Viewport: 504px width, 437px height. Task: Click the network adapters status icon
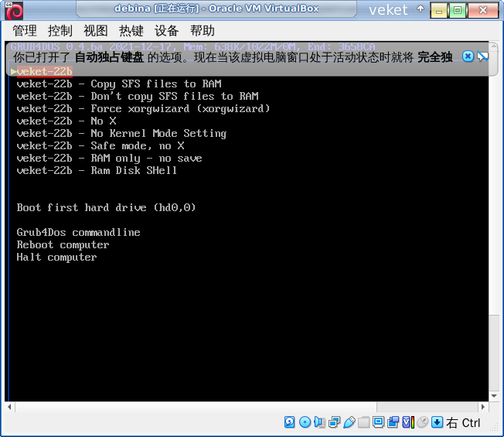tap(334, 422)
